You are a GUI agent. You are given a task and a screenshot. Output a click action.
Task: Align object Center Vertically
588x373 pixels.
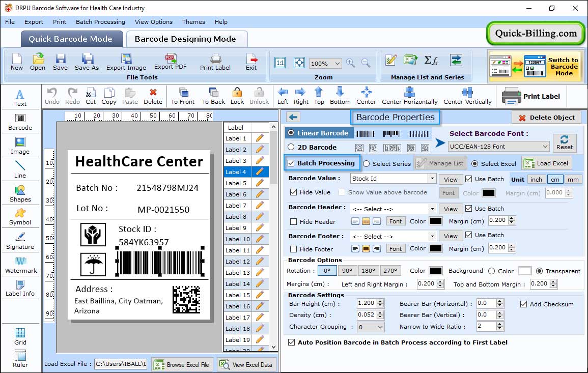pyautogui.click(x=467, y=96)
